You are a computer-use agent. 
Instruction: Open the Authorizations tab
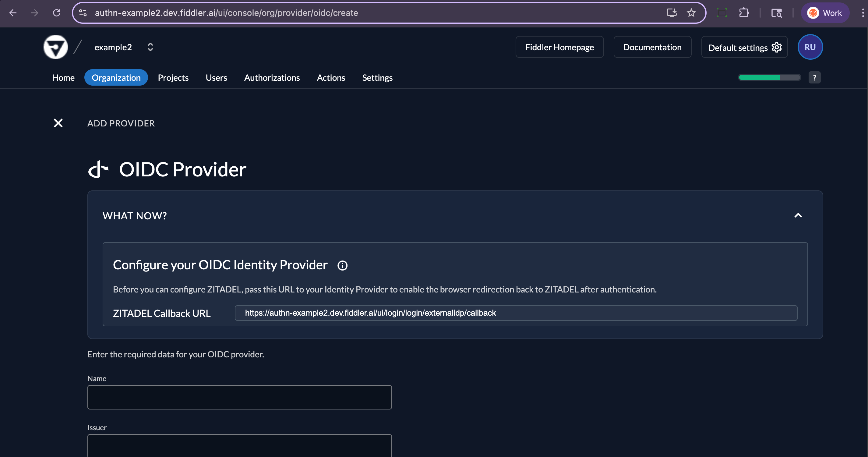pos(272,77)
